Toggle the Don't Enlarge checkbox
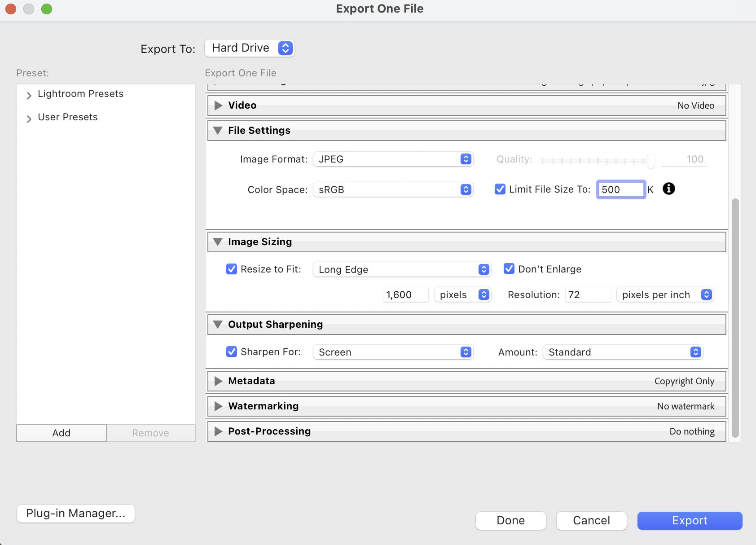 [509, 268]
